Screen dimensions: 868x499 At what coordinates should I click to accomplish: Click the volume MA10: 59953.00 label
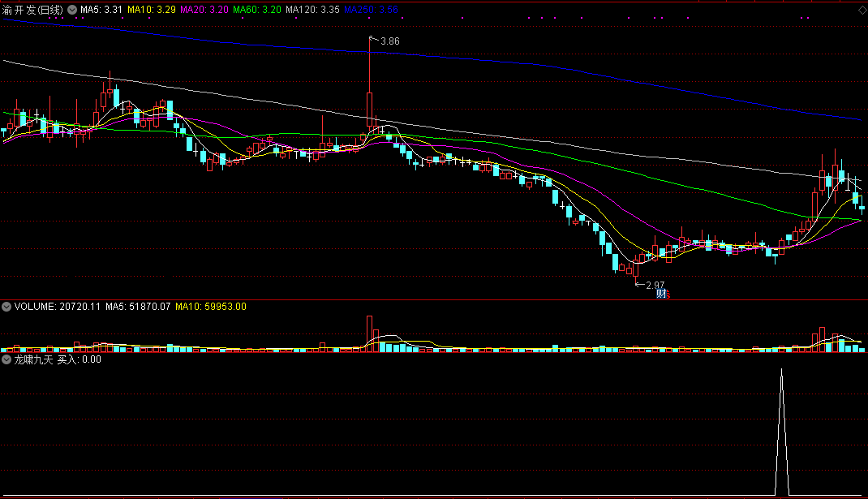(x=211, y=306)
